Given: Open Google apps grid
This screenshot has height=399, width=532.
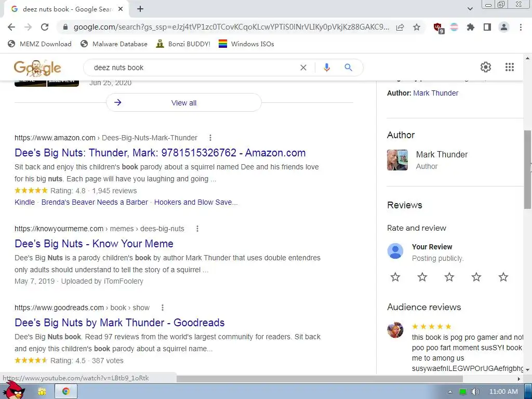Looking at the screenshot, I should [x=510, y=67].
